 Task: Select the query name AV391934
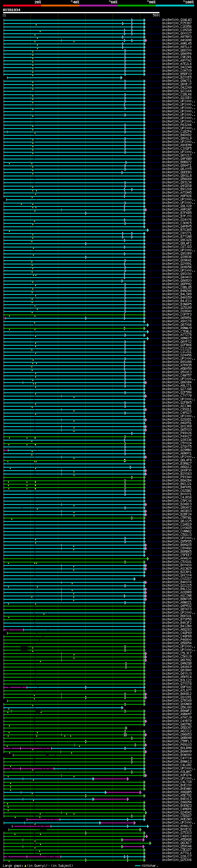click(11, 10)
